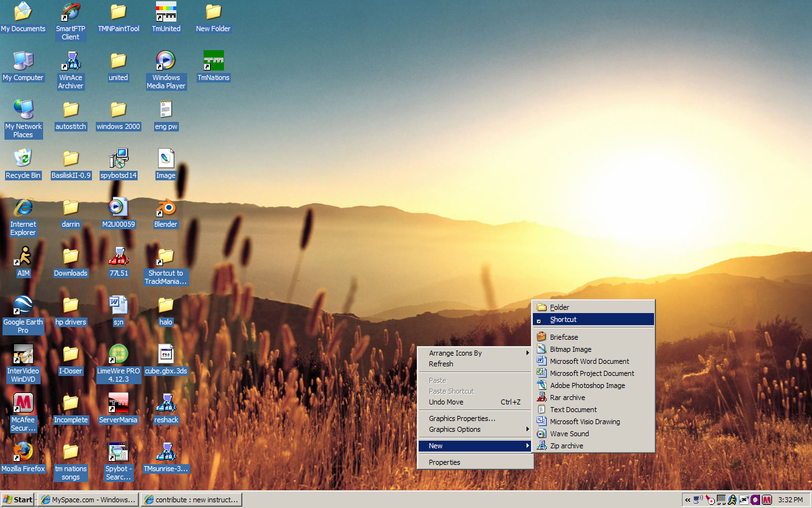Screen dimensions: 812x508
Task: Expand the Graphics Options submenu
Action: click(475, 429)
